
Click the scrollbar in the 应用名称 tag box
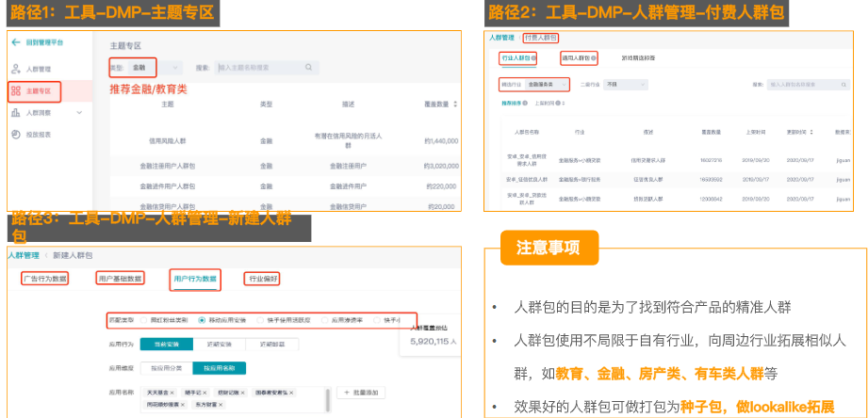pyautogui.click(x=327, y=399)
